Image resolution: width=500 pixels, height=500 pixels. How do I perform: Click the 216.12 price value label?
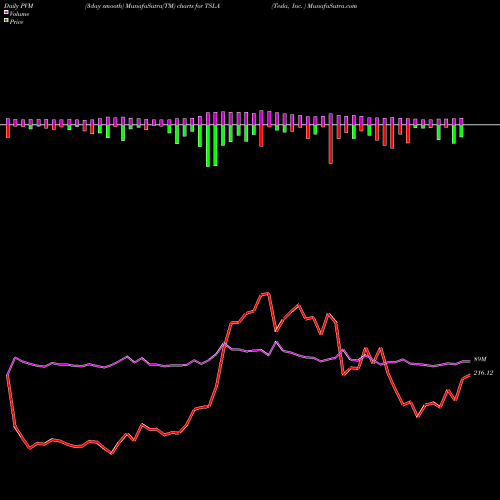[x=483, y=373]
